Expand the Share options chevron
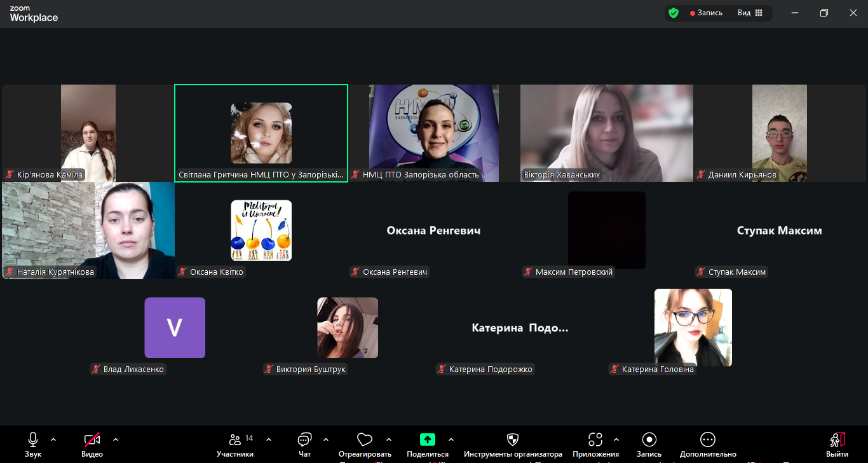The width and height of the screenshot is (868, 463). coord(451,439)
